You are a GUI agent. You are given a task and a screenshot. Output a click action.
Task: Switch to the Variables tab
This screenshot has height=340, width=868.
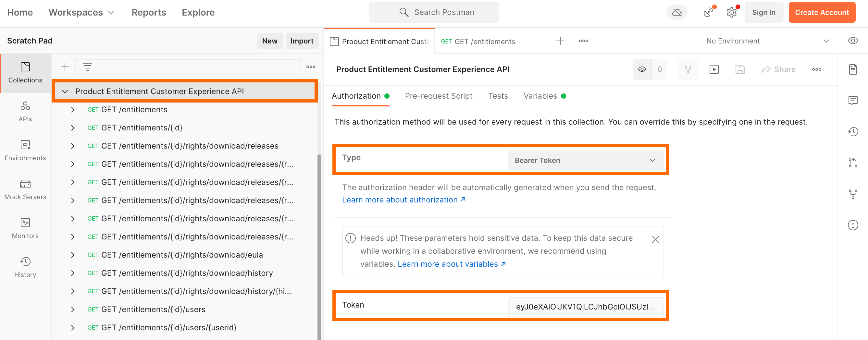544,96
